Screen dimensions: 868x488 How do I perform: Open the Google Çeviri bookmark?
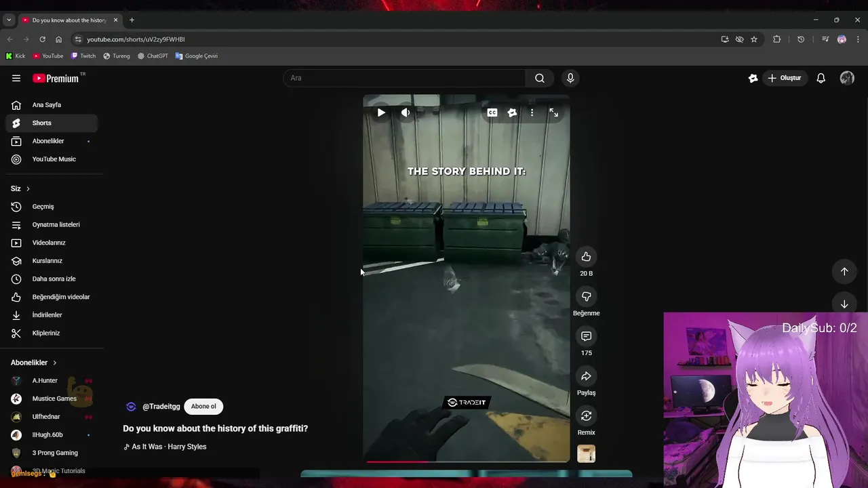[x=196, y=56]
